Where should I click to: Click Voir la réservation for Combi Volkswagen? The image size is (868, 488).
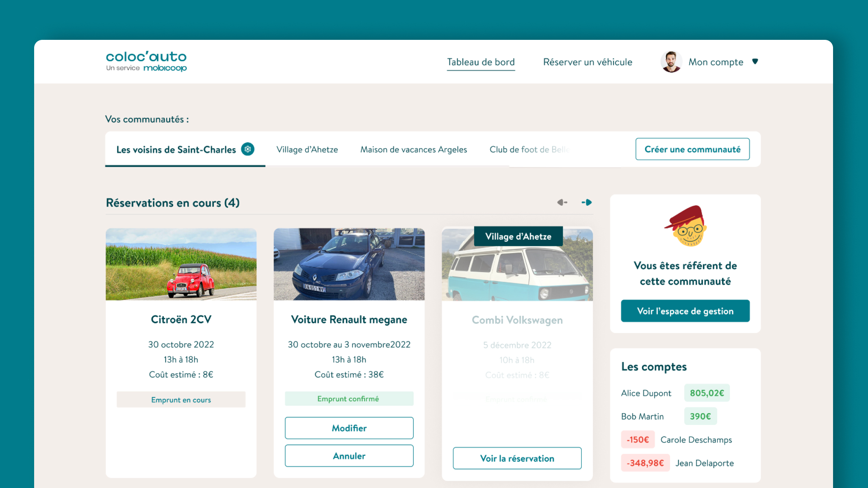coord(517,458)
